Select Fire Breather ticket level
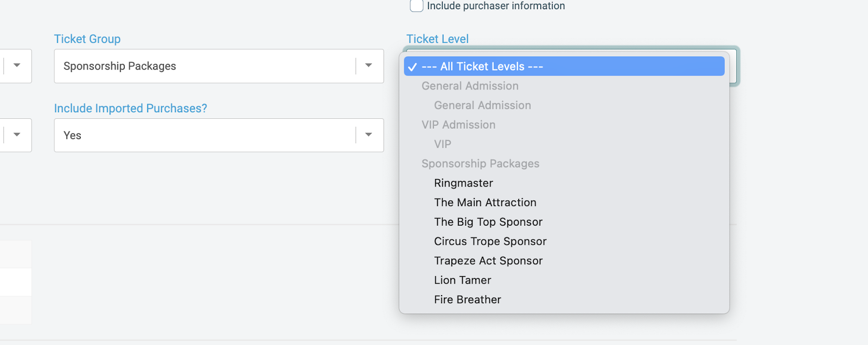Viewport: 868px width, 345px height. click(x=467, y=300)
